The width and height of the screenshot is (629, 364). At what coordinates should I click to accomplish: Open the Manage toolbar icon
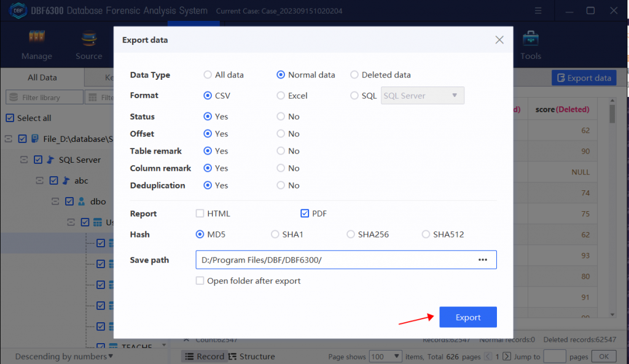click(x=36, y=38)
